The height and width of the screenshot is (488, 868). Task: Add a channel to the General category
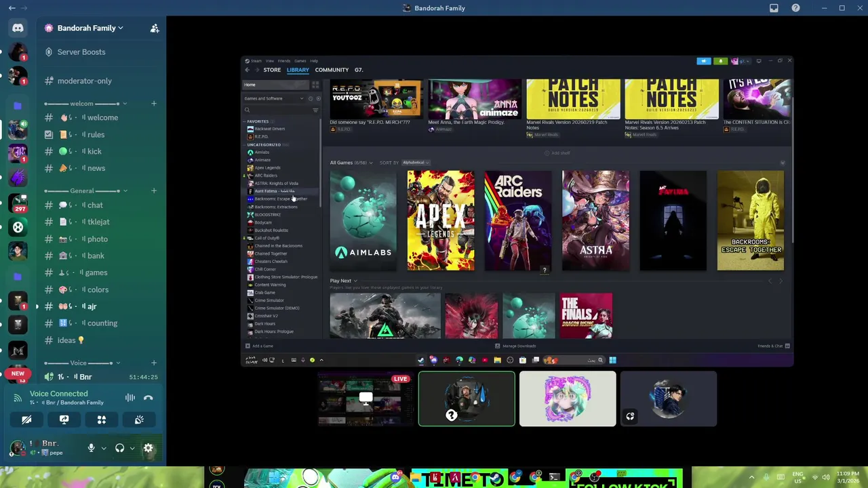[x=154, y=190]
